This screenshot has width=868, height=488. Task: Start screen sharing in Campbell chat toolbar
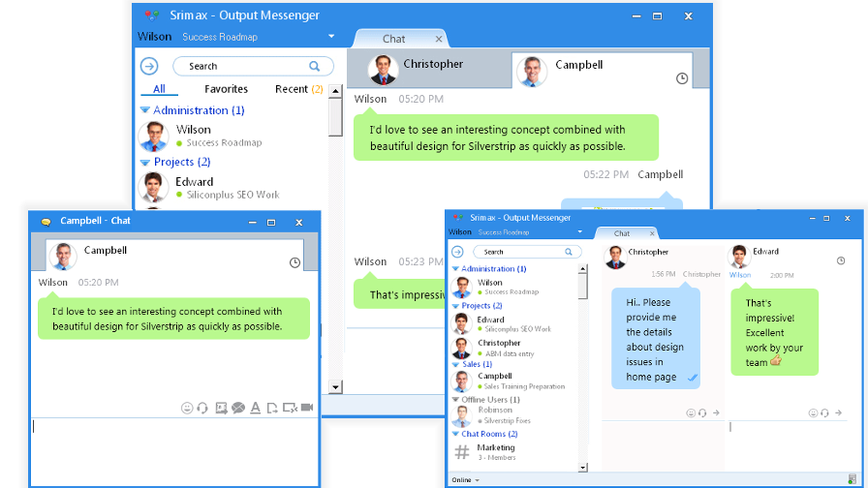[x=290, y=408]
